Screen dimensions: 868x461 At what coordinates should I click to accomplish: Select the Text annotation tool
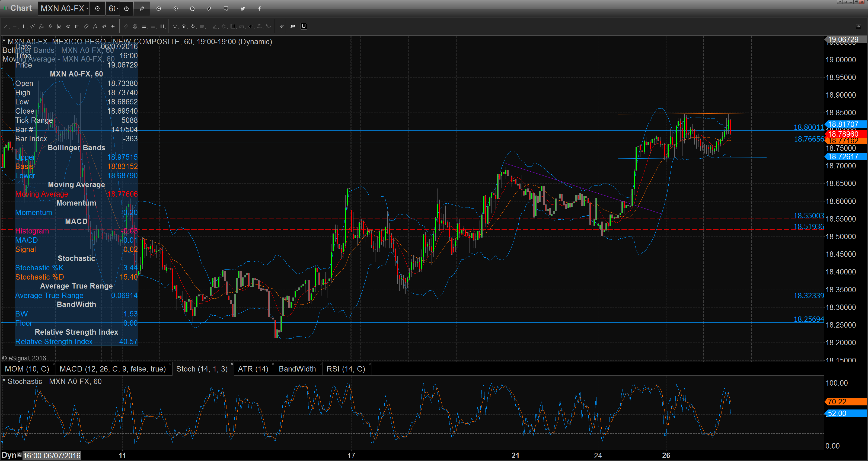point(175,26)
